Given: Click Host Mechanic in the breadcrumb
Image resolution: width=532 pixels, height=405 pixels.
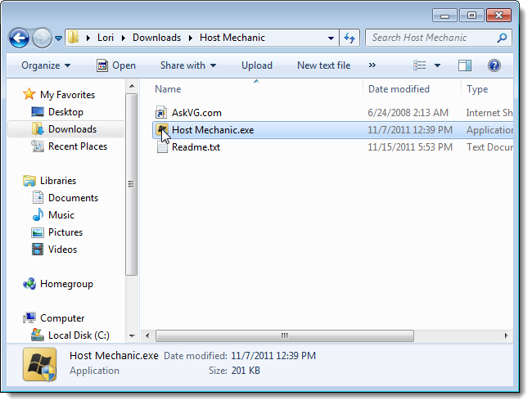Looking at the screenshot, I should tap(232, 38).
